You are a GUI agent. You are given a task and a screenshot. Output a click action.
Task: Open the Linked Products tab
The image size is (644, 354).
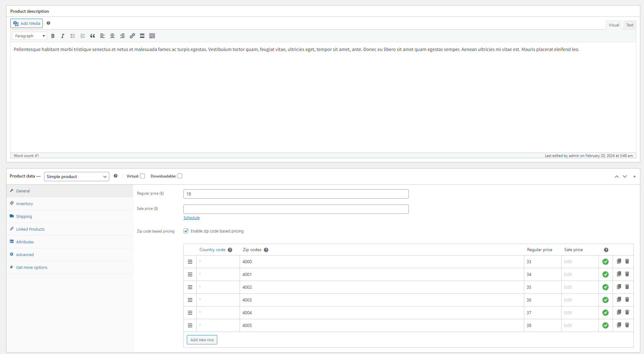pos(70,229)
